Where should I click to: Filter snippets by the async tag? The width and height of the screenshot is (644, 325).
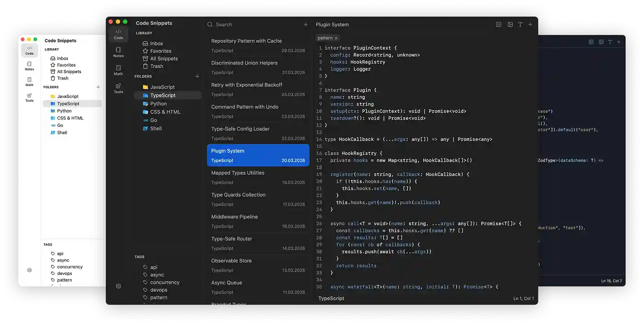154,274
